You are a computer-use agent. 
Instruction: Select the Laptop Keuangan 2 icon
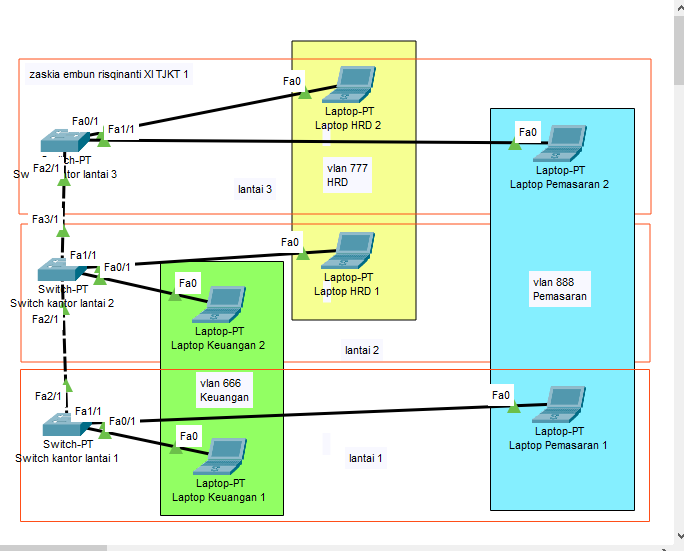pos(219,305)
